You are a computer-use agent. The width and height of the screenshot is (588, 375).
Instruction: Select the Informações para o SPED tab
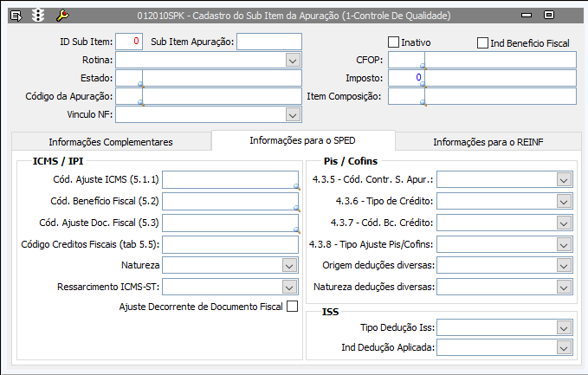[x=302, y=140]
